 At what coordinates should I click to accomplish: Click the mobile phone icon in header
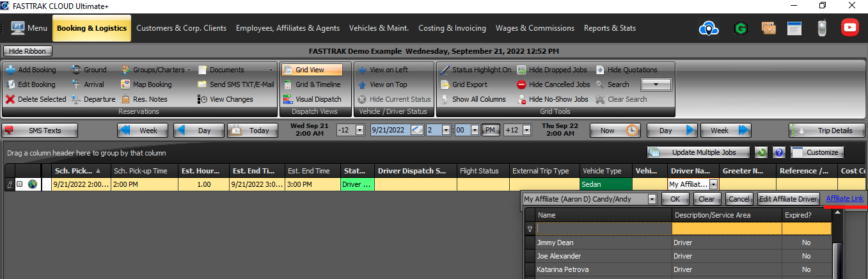822,28
